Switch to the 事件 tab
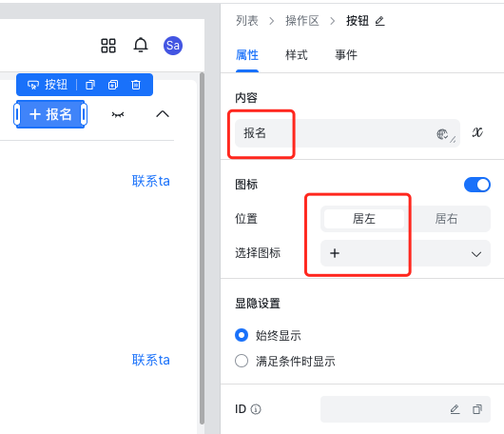Image resolution: width=504 pixels, height=434 pixels. [346, 55]
